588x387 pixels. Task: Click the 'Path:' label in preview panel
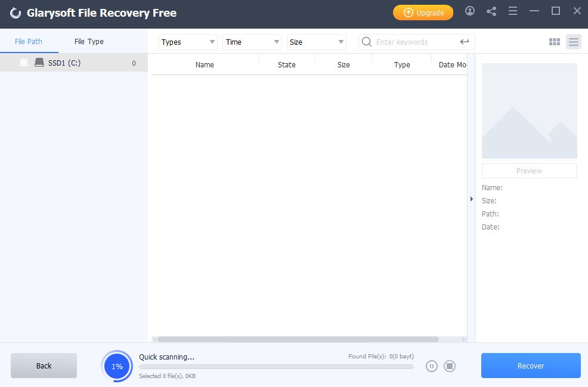(x=490, y=213)
